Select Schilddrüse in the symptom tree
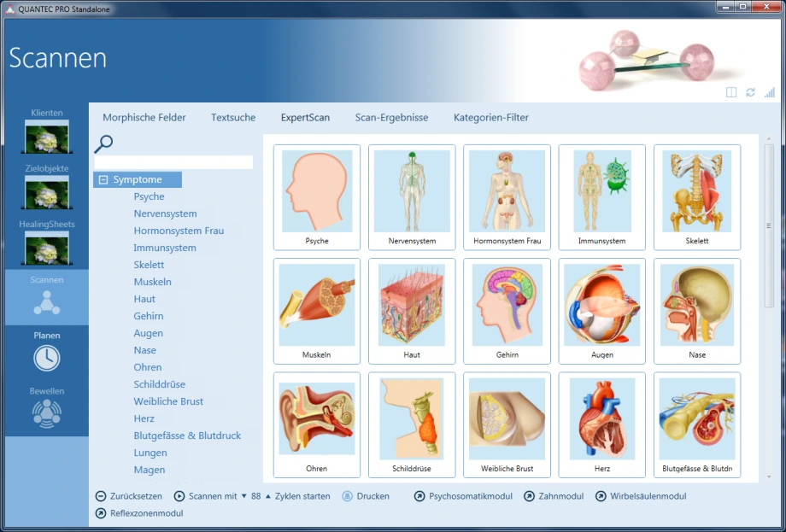 pos(159,384)
